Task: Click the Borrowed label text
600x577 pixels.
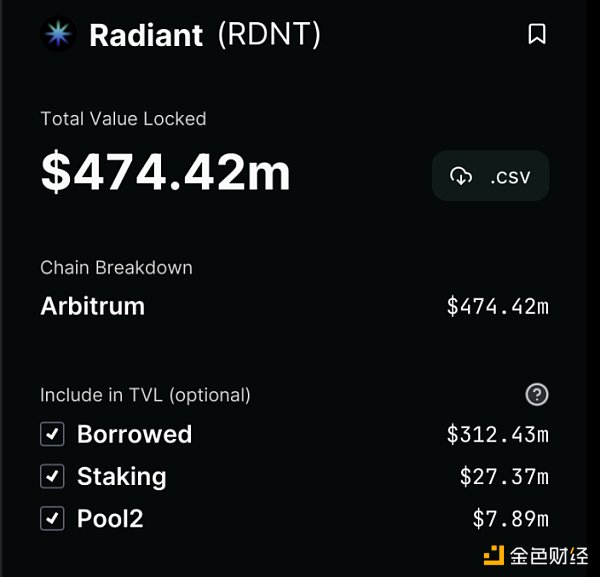Action: tap(134, 434)
